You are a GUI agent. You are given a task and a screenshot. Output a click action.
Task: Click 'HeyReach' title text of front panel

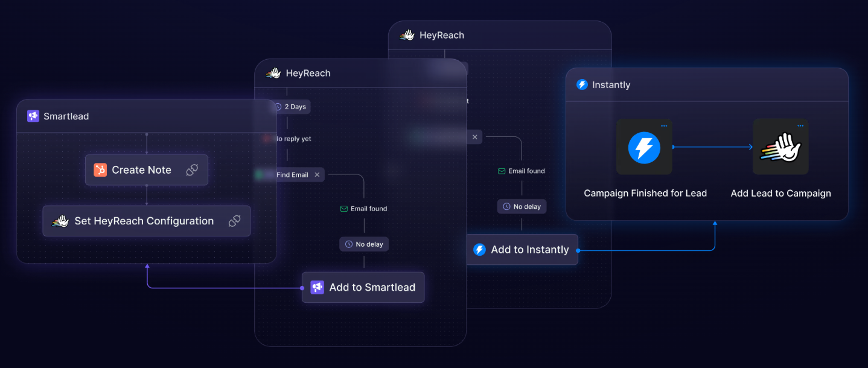coord(308,74)
